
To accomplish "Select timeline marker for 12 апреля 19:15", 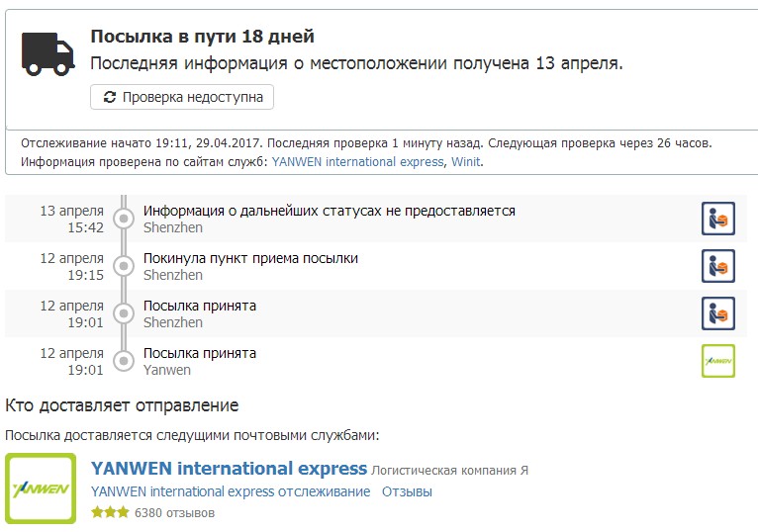I will pyautogui.click(x=124, y=266).
